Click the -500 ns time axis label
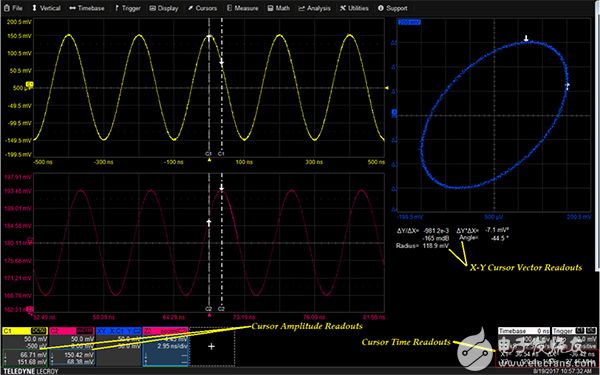Screen dimensions: 600x375 coord(43,162)
